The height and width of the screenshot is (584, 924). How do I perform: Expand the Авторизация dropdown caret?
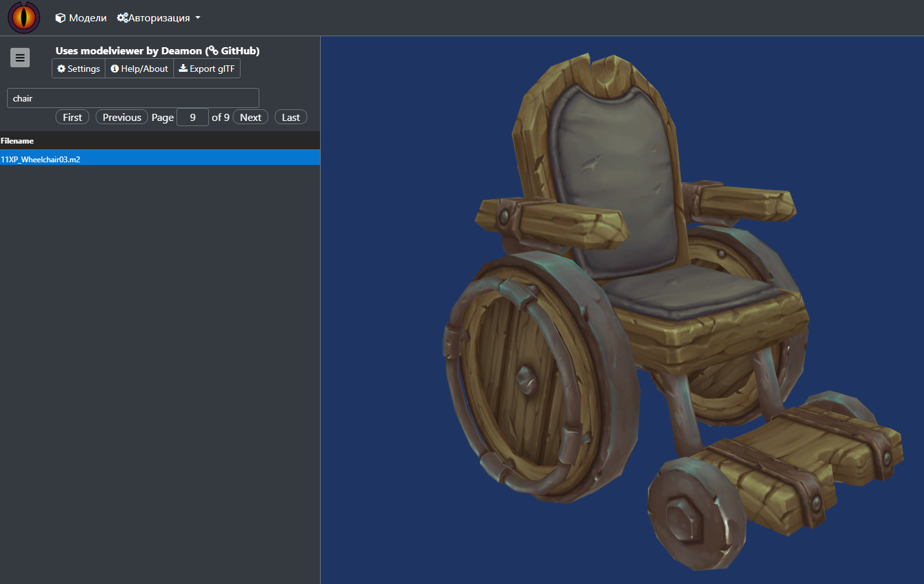point(198,18)
